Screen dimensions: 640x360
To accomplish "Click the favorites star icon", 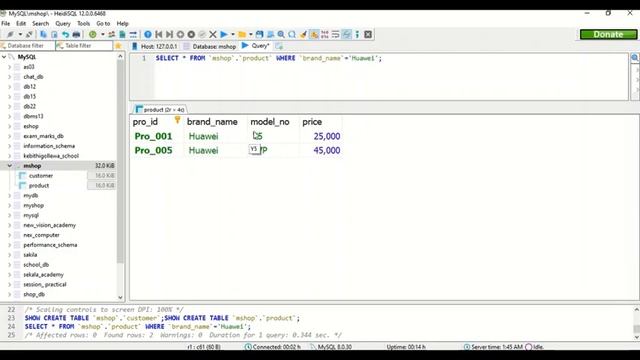I will click(x=118, y=46).
